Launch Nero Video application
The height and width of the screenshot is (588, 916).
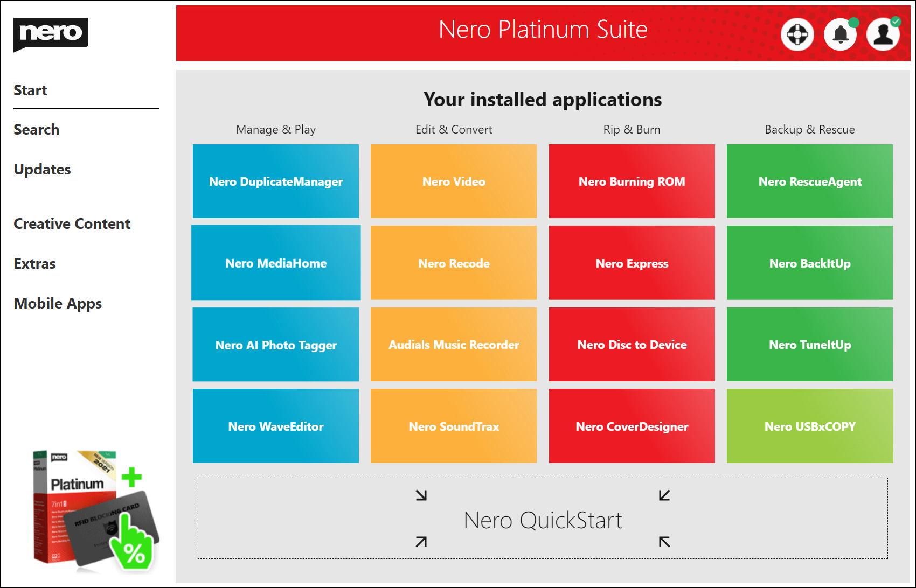click(454, 181)
